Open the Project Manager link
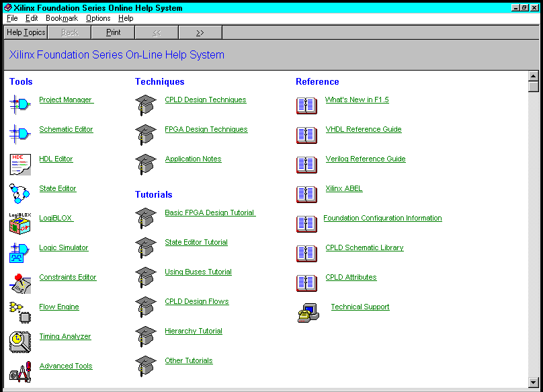 [x=67, y=100]
